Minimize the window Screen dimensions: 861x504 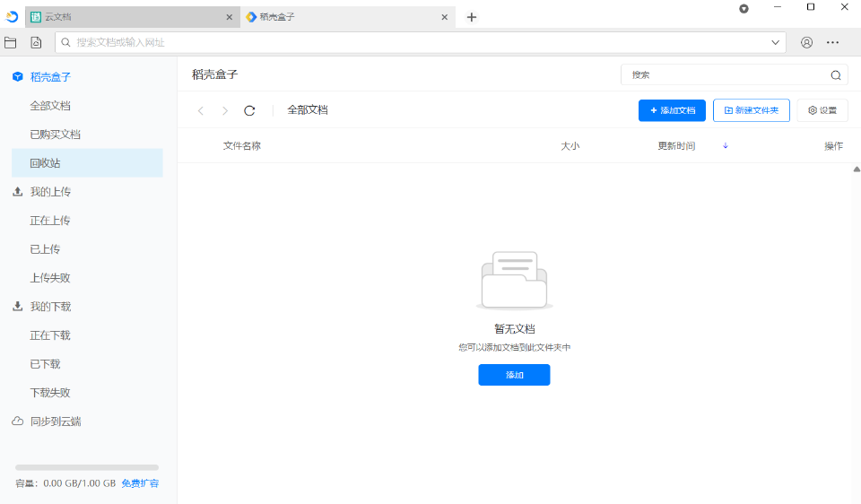click(777, 7)
